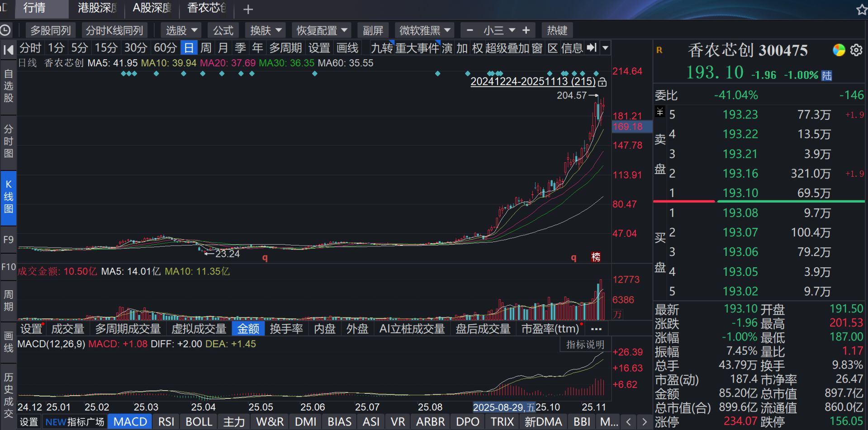This screenshot has width=868, height=430.
Task: Click the collapse arrow left of 分时
Action: [8, 49]
